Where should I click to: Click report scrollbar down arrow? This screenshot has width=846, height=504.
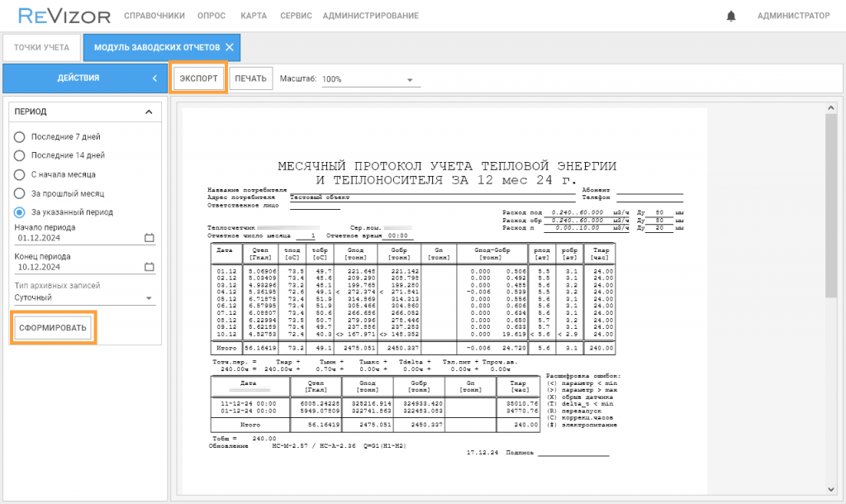click(x=831, y=489)
